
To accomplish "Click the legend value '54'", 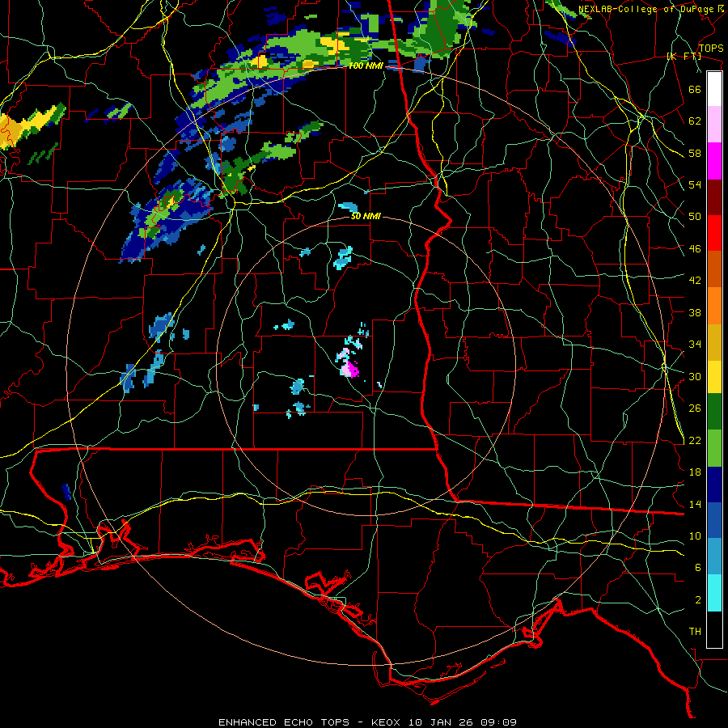I will tap(695, 184).
